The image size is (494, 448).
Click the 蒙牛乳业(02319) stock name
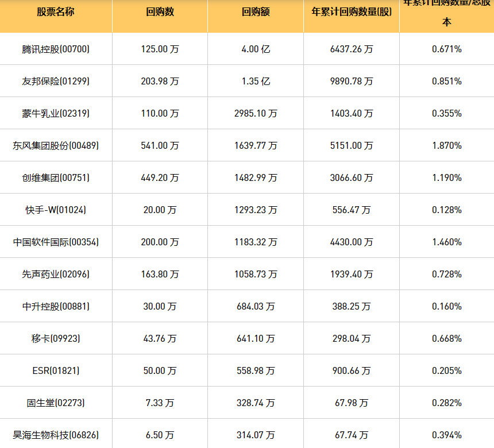(56, 114)
